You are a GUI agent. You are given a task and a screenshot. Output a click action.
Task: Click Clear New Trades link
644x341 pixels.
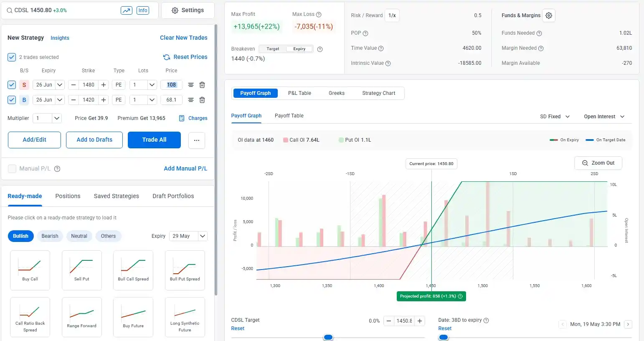pos(184,38)
